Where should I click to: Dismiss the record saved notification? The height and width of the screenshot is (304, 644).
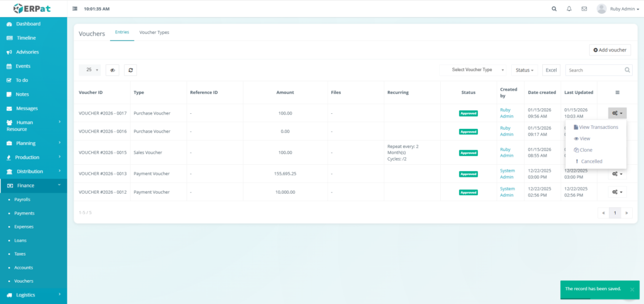click(632, 290)
